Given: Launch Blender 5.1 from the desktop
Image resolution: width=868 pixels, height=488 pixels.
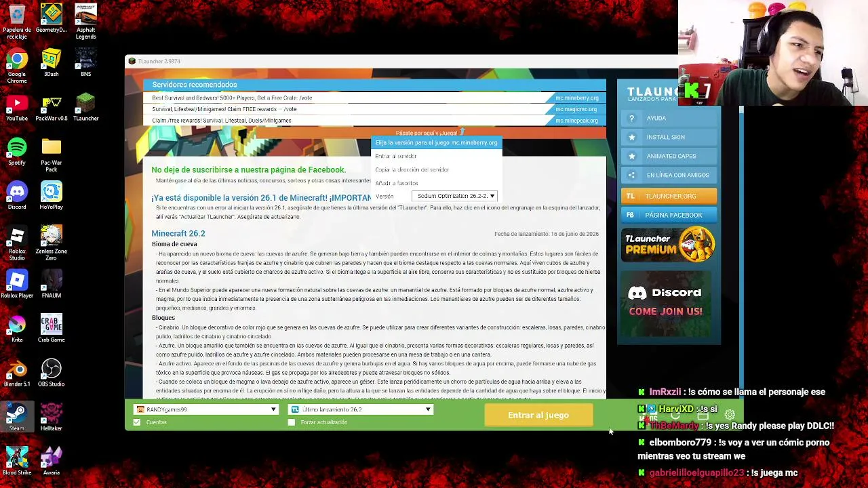Looking at the screenshot, I should (17, 373).
